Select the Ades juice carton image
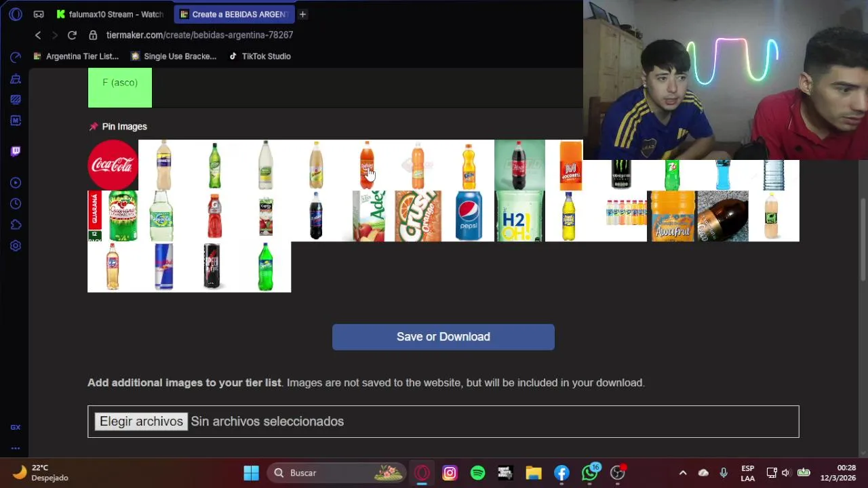The image size is (868, 488). tap(367, 216)
